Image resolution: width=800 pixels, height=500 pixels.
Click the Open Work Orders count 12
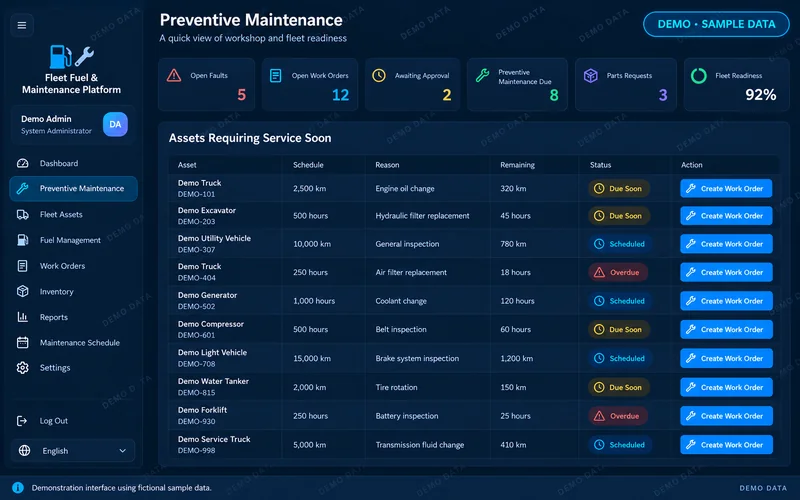coord(340,95)
